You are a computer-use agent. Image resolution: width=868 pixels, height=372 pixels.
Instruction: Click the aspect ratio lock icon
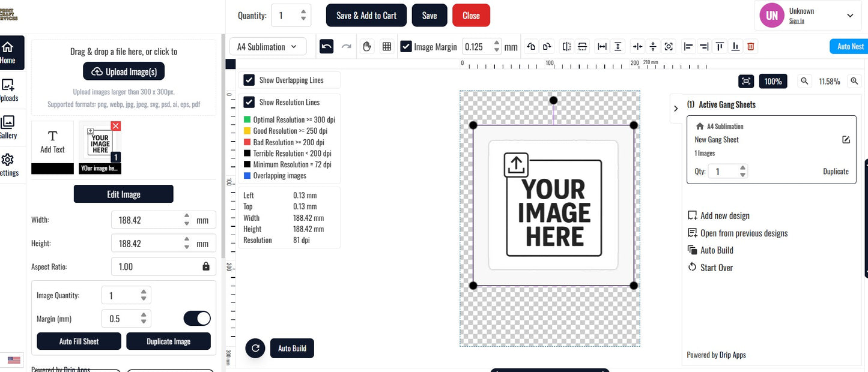206,266
